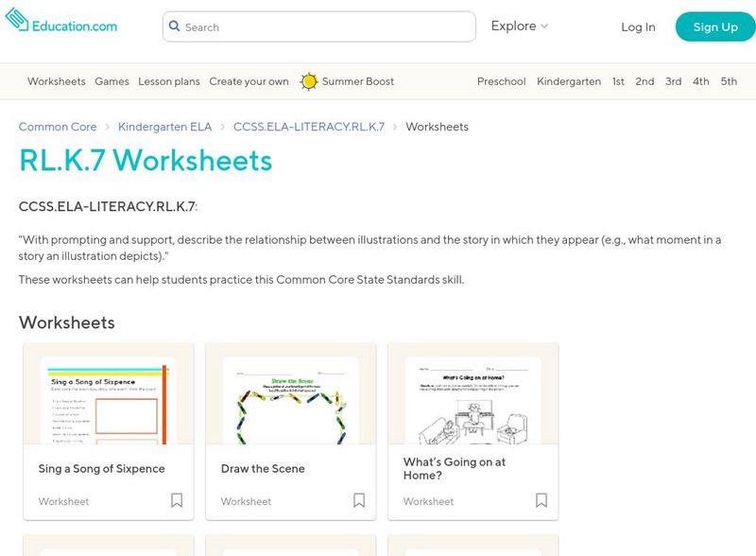Expand the Explore dropdown menu
The image size is (756, 556).
pos(519,26)
